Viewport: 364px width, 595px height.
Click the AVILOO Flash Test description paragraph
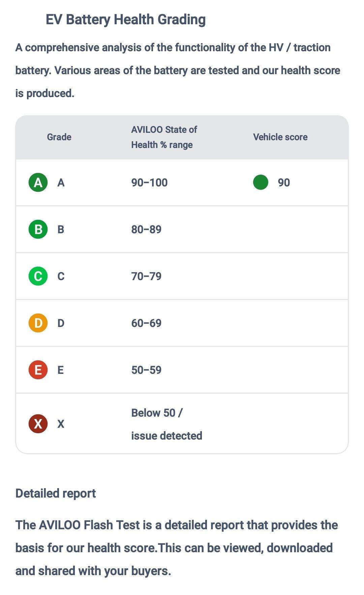[177, 548]
